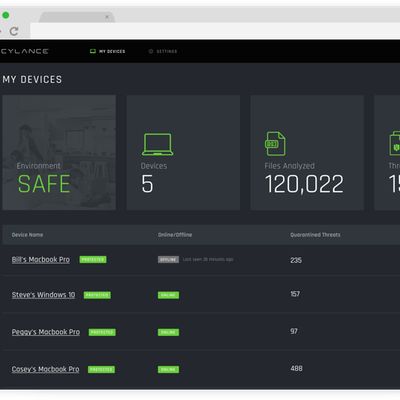Open the My Devices menu item

(108, 51)
